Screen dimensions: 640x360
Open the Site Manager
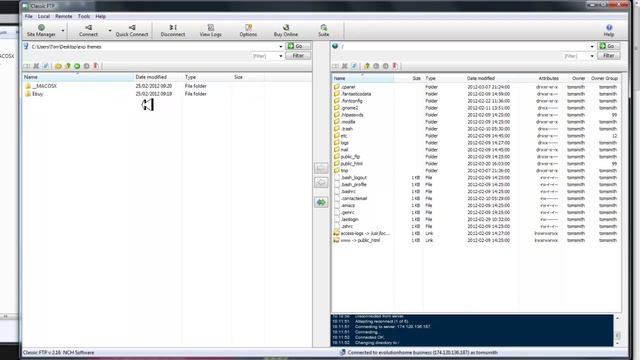click(x=41, y=31)
